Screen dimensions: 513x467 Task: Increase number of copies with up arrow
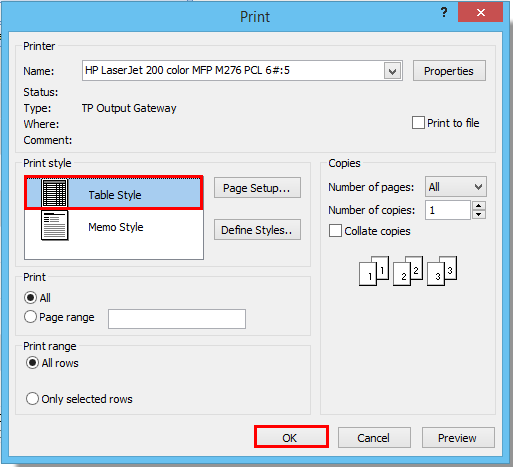click(479, 206)
